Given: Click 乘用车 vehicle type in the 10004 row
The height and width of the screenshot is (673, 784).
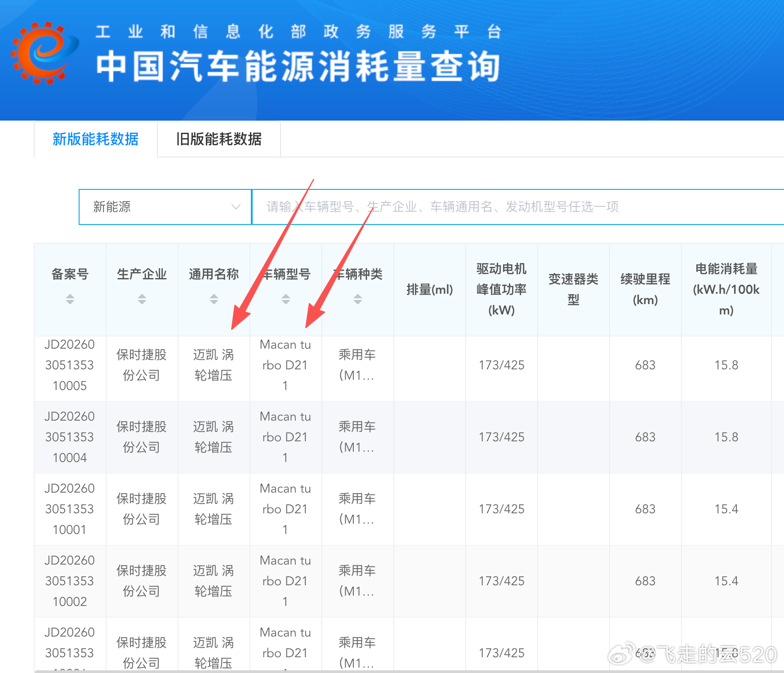Looking at the screenshot, I should 357,437.
